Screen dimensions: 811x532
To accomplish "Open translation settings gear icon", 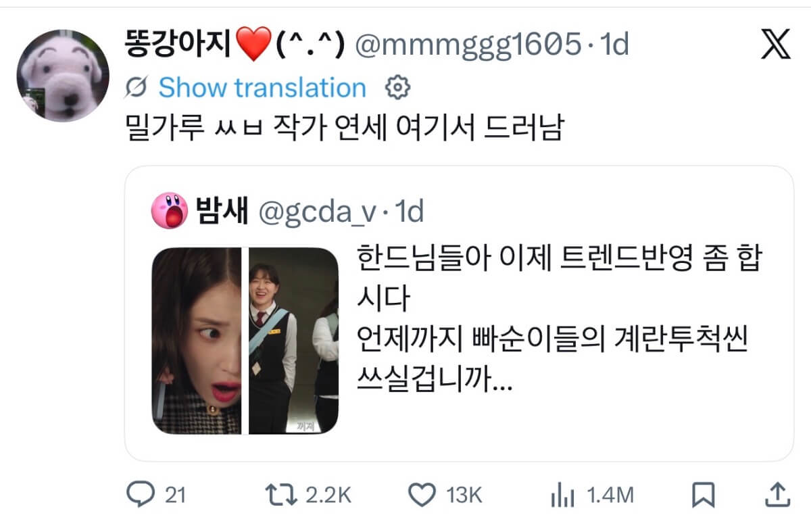I will (x=397, y=87).
